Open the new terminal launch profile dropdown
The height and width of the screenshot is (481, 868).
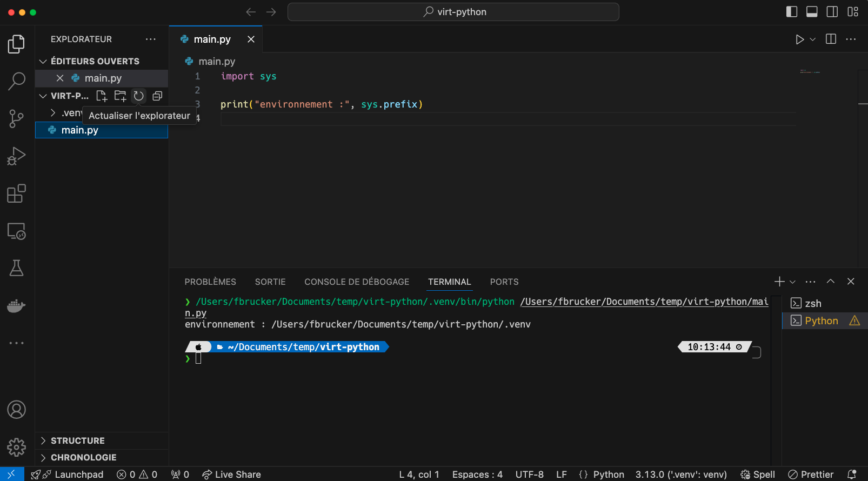coord(793,282)
